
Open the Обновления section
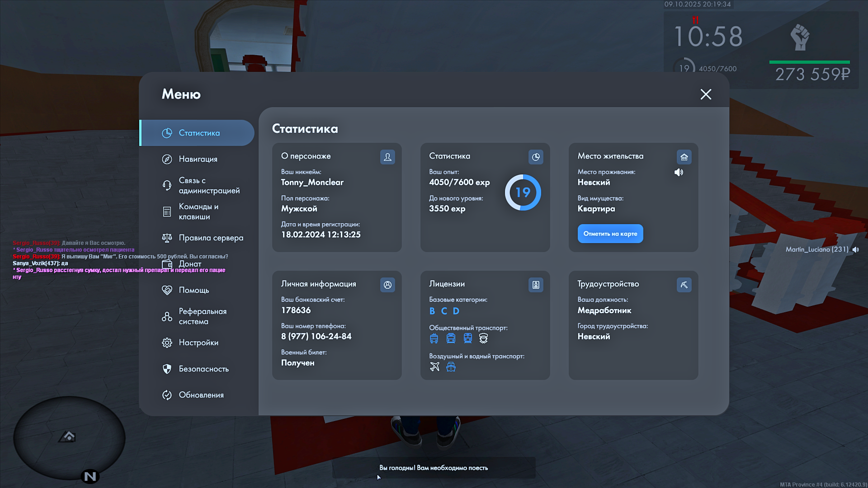(201, 395)
